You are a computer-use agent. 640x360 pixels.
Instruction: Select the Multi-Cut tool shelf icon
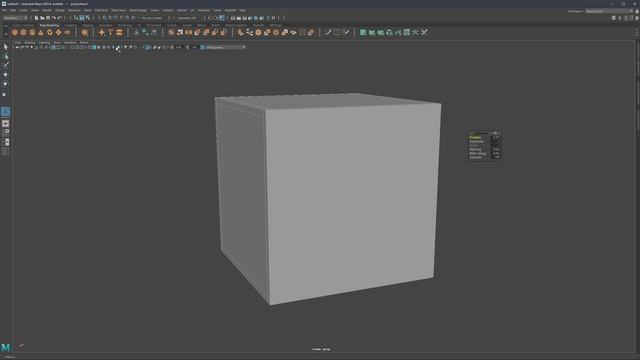(328, 32)
